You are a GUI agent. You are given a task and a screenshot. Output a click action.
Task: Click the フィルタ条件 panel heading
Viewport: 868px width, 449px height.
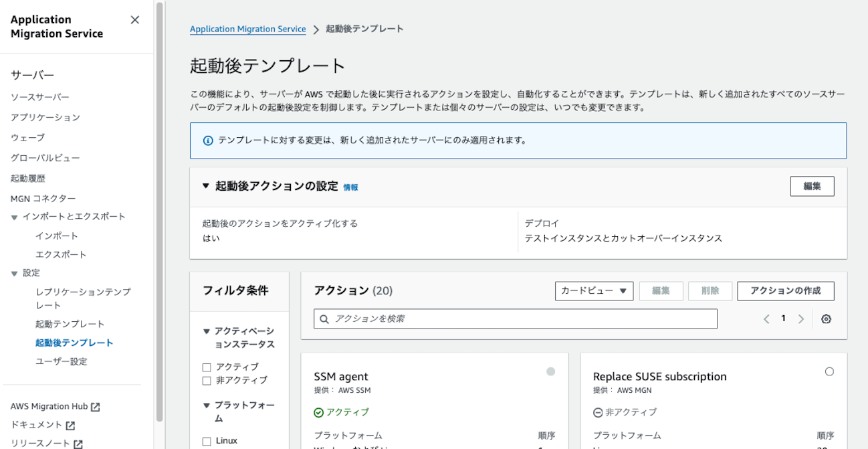(x=235, y=291)
